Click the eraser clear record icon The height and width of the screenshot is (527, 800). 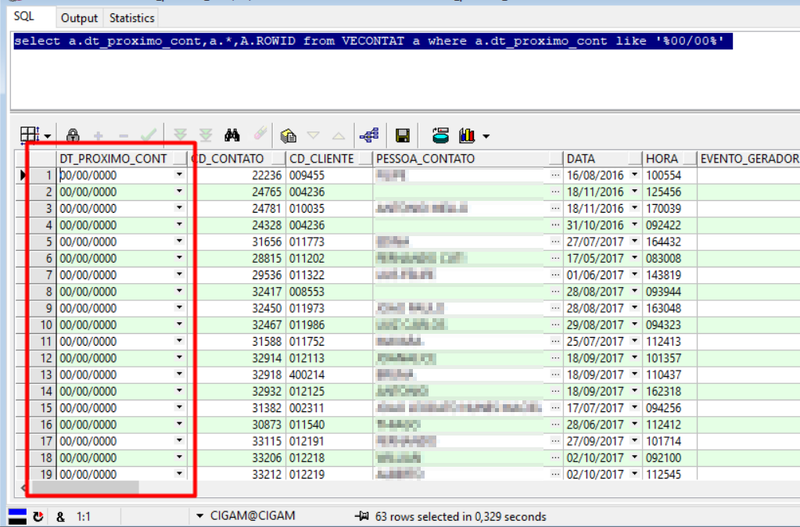click(260, 135)
